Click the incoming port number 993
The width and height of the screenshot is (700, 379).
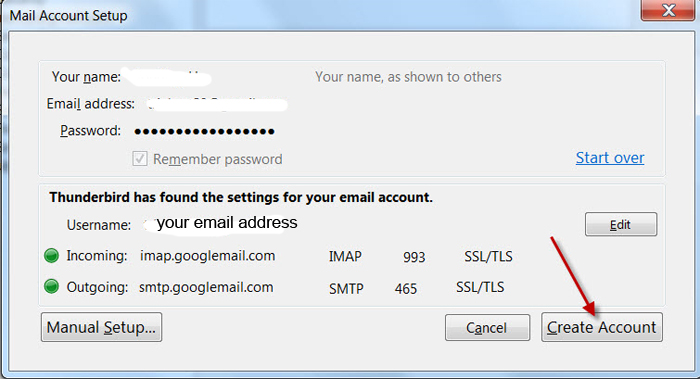coord(414,257)
